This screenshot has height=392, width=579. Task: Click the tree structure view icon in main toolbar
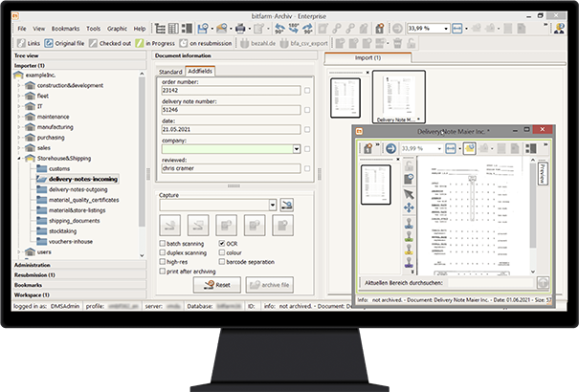(x=160, y=29)
